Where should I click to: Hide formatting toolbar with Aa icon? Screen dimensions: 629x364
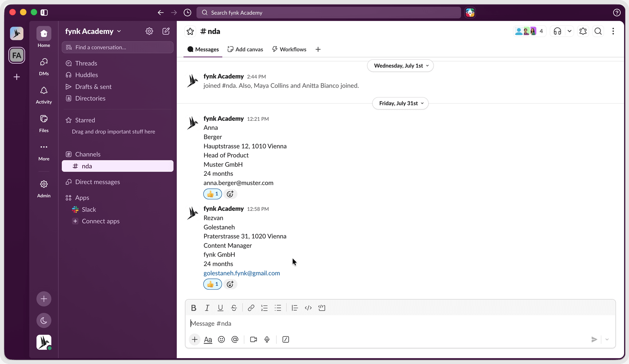point(208,339)
